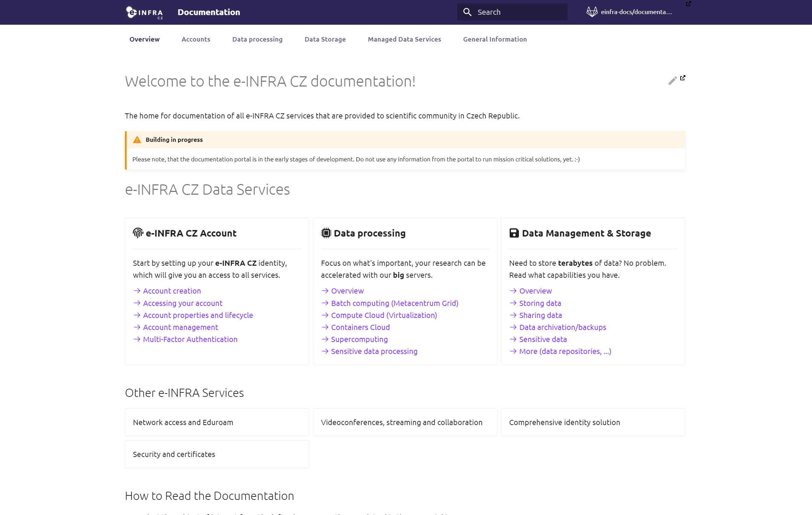Focus the Search input field
This screenshot has height=515, width=812.
click(x=512, y=12)
